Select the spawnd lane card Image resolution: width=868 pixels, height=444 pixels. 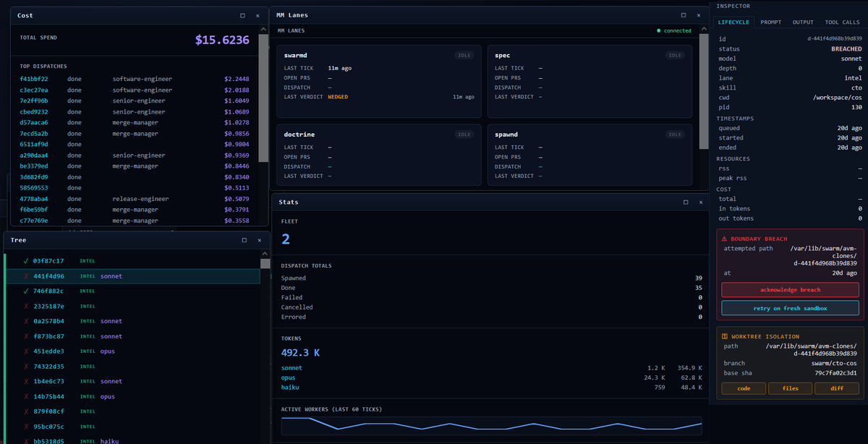(x=590, y=155)
